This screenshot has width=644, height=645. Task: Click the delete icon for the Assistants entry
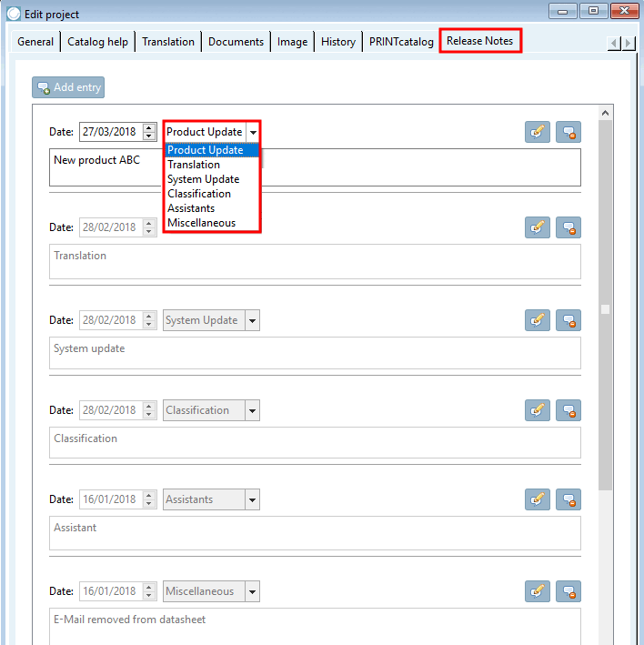[x=569, y=499]
